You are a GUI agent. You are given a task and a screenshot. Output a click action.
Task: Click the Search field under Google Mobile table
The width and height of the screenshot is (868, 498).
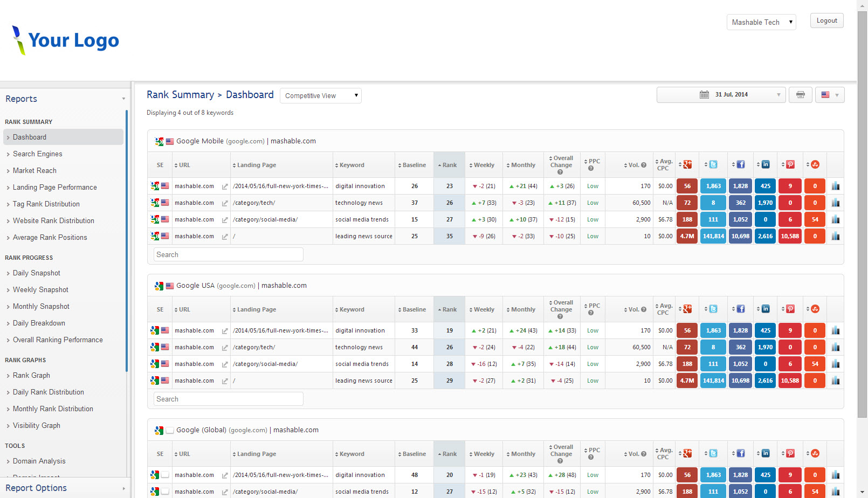point(228,254)
